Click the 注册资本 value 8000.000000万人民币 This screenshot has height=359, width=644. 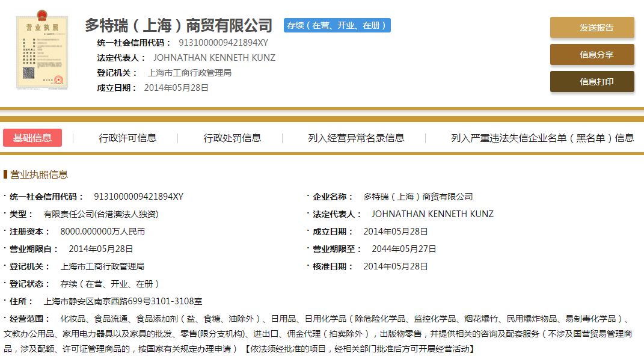pos(102,232)
